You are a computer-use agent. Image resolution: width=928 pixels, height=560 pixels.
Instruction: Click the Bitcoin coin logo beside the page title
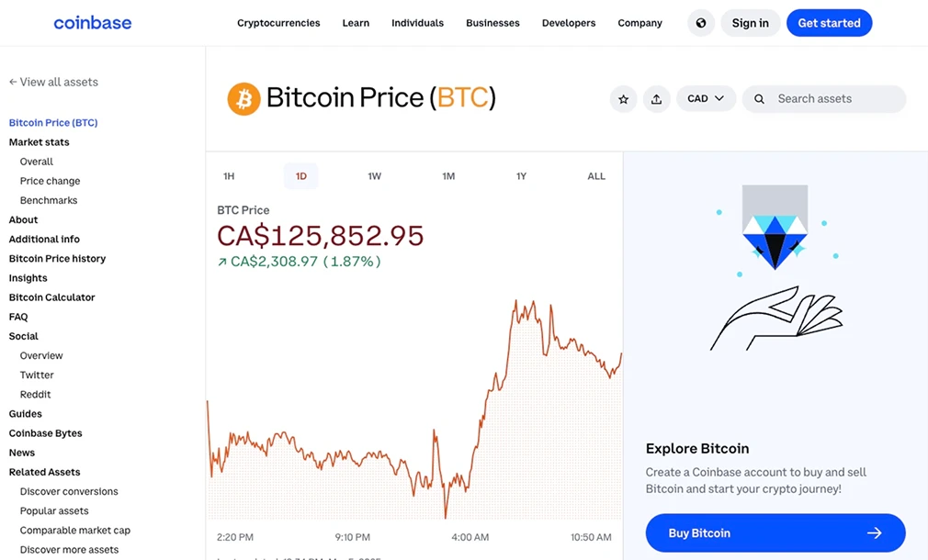(x=243, y=97)
